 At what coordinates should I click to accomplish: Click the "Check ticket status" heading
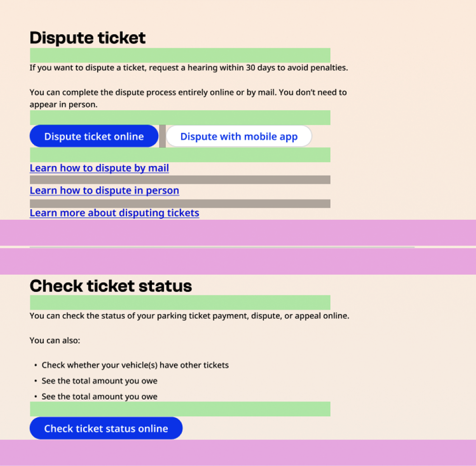(x=110, y=286)
